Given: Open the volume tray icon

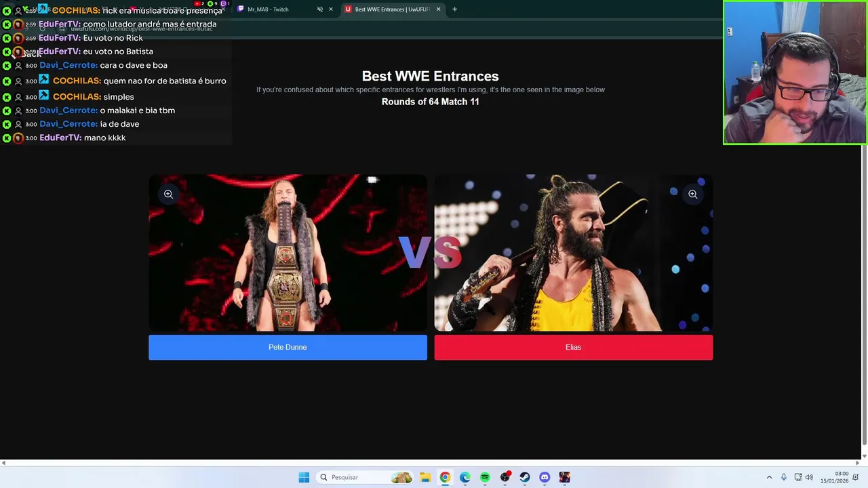Looking at the screenshot, I should (809, 477).
